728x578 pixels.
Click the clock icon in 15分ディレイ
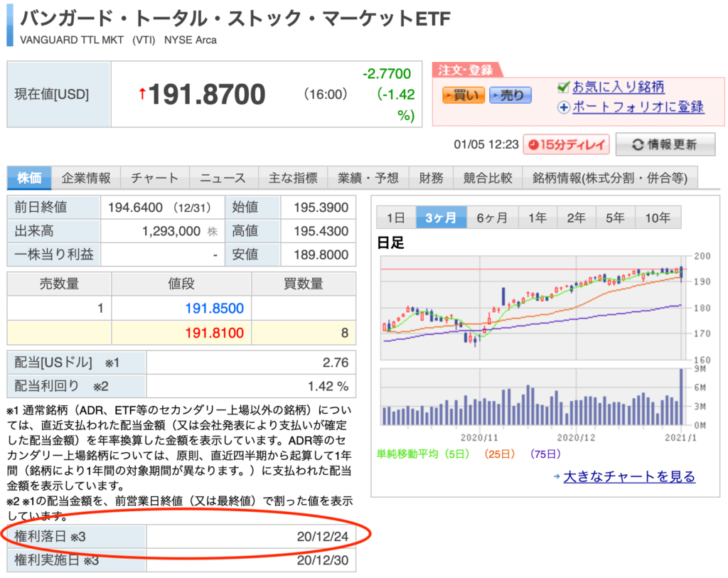pos(533,145)
